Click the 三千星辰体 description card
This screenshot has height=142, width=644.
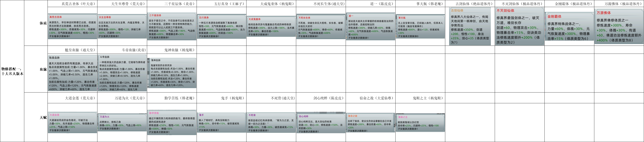point(172,26)
